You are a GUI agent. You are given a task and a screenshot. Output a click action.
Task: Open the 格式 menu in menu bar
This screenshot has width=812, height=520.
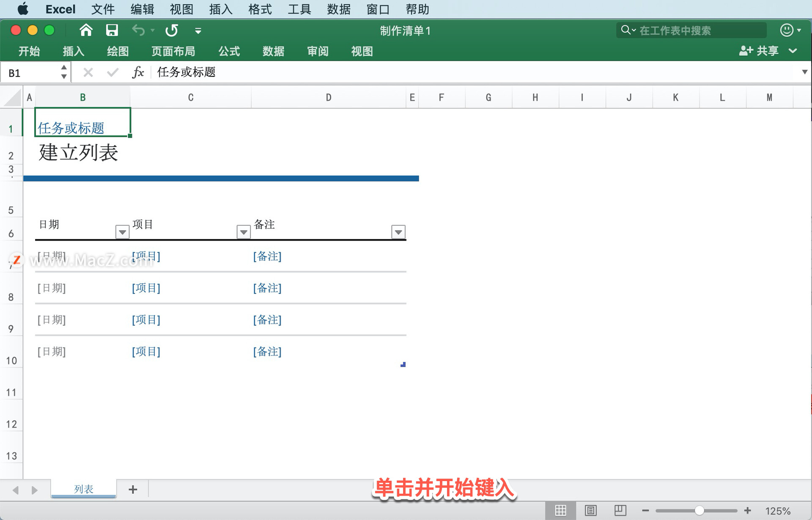click(x=260, y=9)
